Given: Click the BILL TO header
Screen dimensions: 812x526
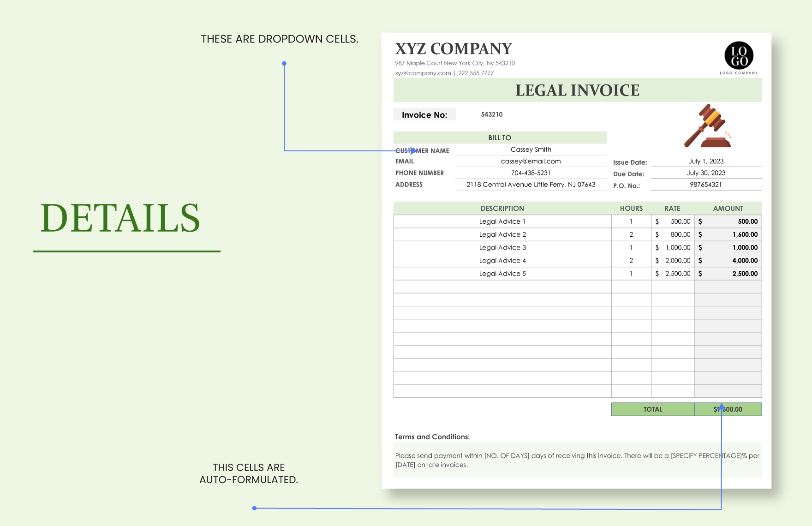Looking at the screenshot, I should [x=500, y=137].
